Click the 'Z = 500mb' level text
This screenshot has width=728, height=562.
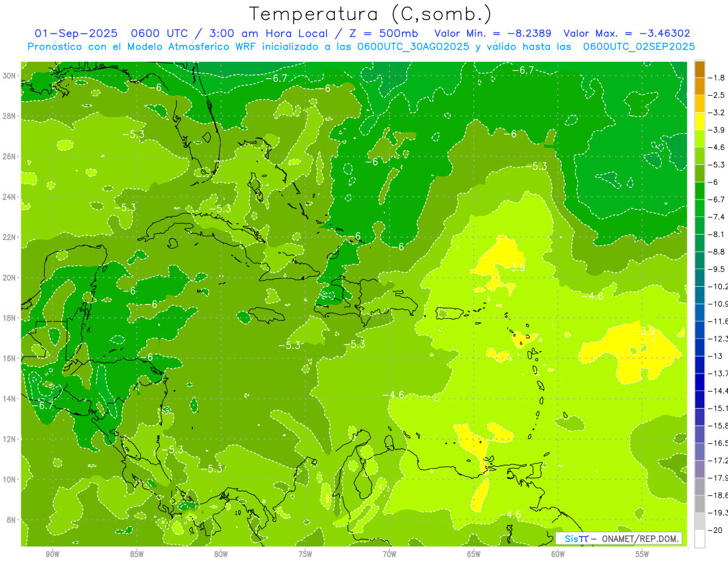pos(385,33)
